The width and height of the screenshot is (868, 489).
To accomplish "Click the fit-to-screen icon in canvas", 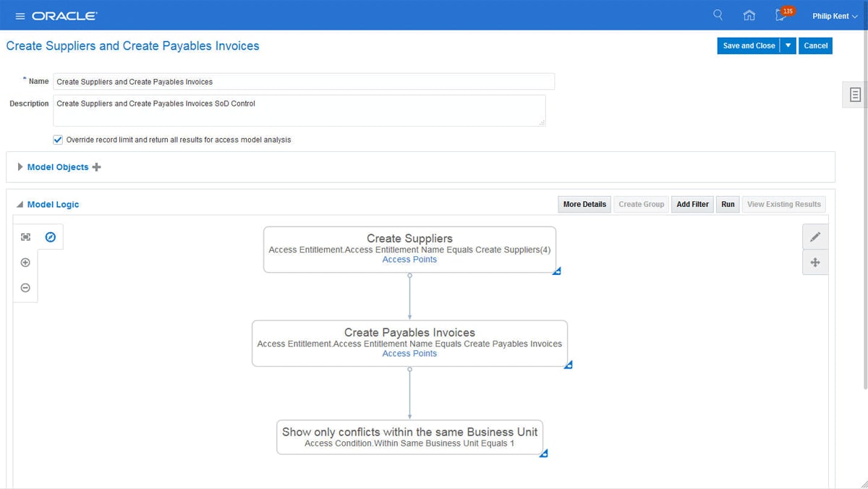I will click(x=25, y=237).
